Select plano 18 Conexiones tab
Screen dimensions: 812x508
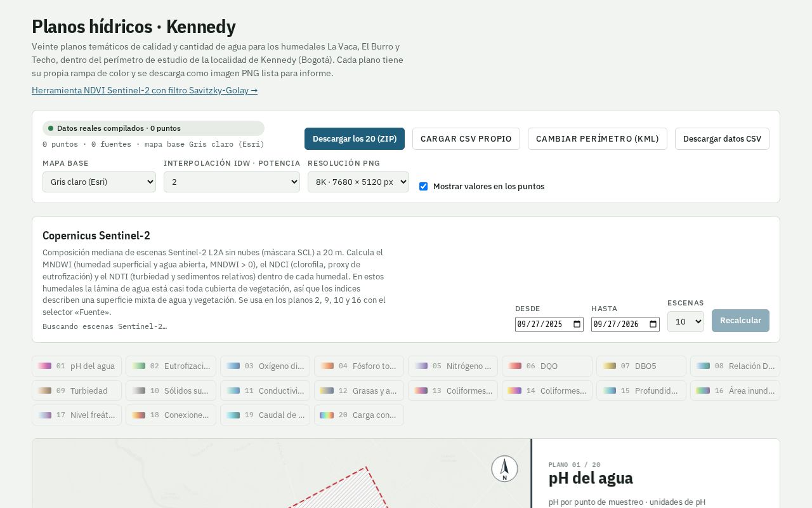171,415
